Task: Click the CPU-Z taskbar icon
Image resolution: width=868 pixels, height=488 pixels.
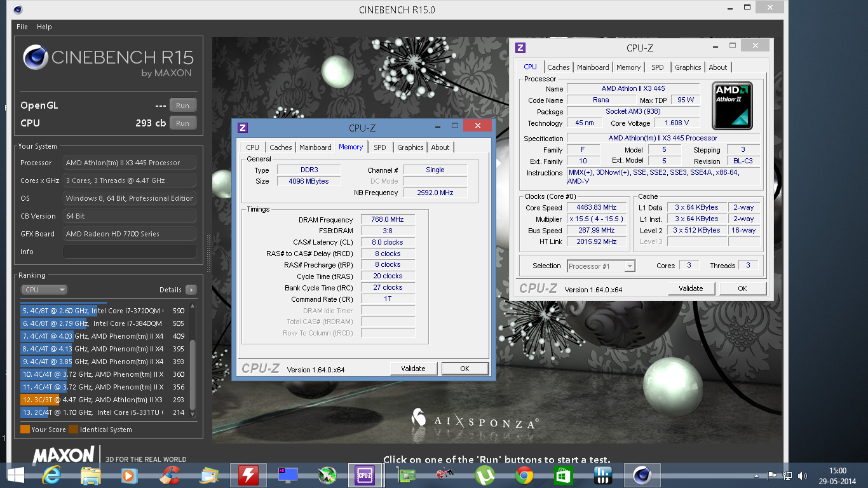Action: [365, 475]
